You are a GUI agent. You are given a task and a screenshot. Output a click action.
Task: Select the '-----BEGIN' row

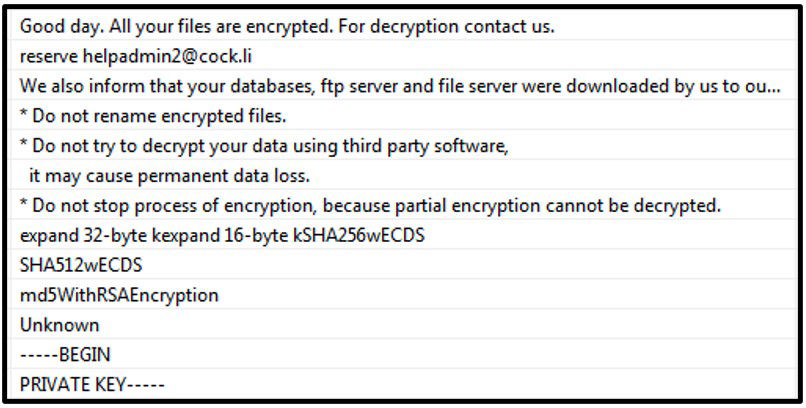[x=403, y=354]
